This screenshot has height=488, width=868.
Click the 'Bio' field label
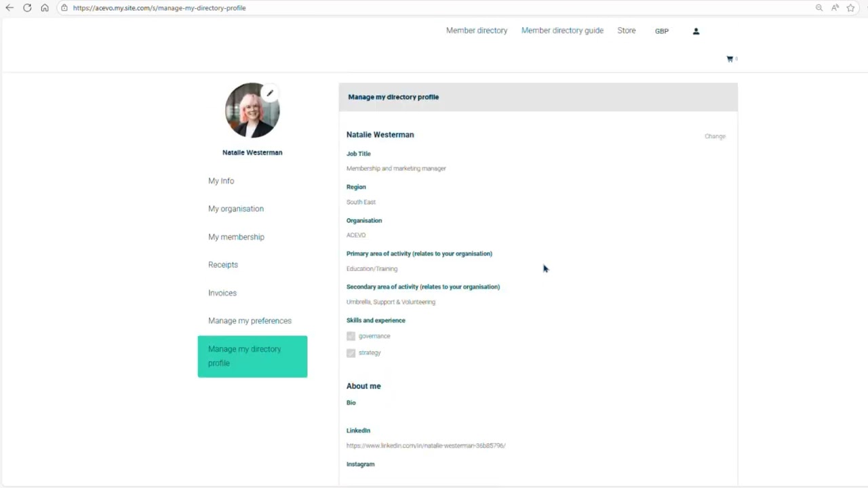coord(351,403)
